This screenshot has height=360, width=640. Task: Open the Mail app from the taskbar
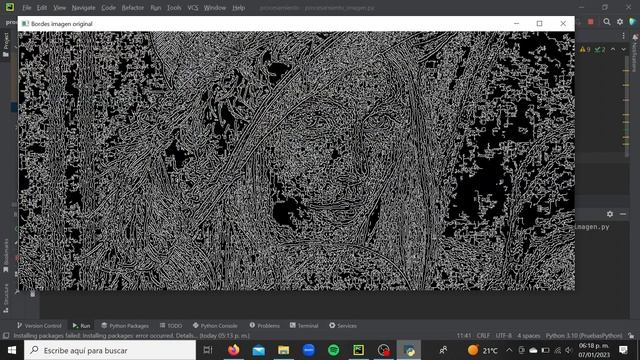click(258, 350)
